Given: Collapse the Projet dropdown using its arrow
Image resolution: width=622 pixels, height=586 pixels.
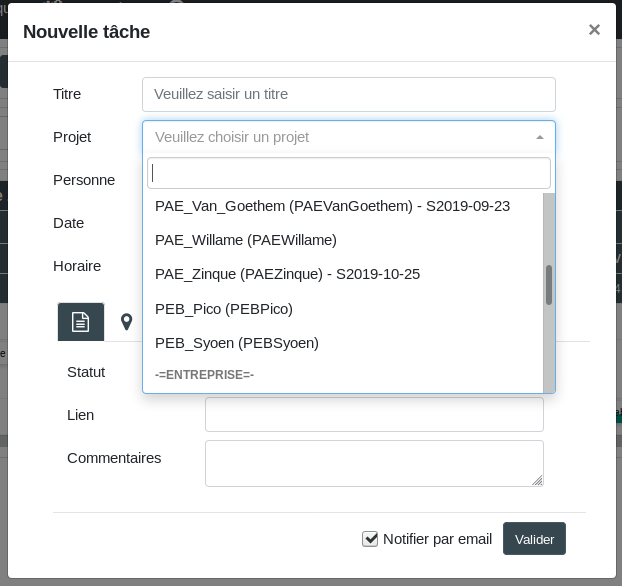Looking at the screenshot, I should click(x=540, y=138).
